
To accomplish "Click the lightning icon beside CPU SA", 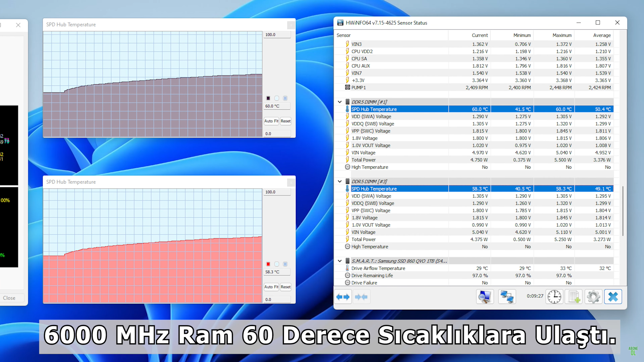I will tap(347, 58).
